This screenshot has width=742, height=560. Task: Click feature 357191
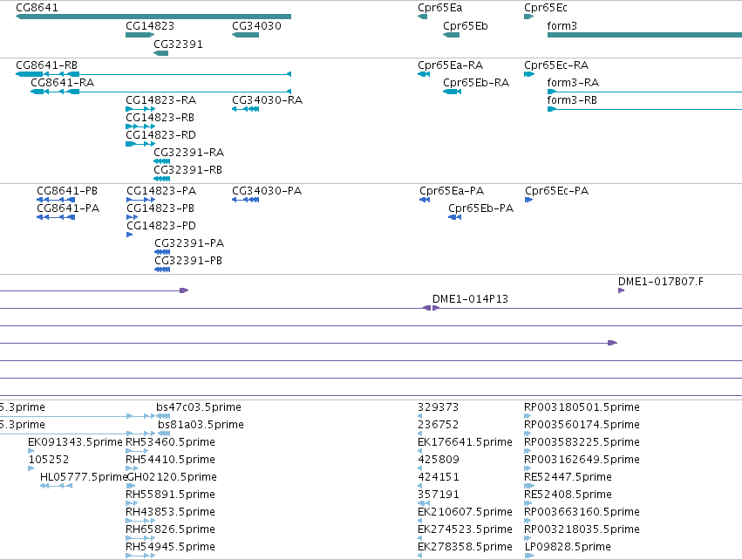point(424,503)
